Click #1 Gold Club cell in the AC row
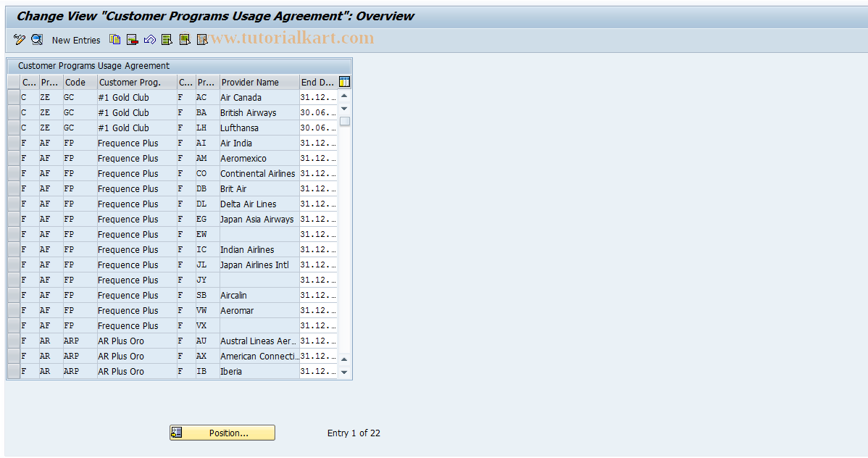 click(137, 97)
